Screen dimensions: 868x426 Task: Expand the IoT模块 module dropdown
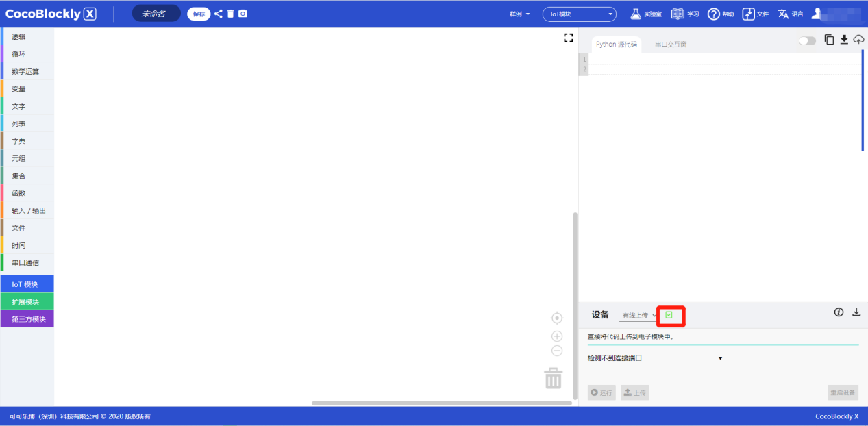click(x=579, y=14)
